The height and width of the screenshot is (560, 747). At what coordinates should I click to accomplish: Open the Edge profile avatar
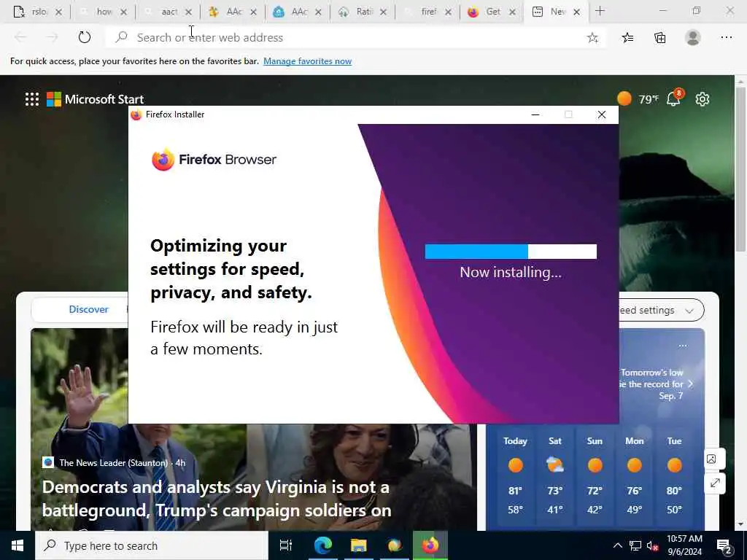coord(693,38)
